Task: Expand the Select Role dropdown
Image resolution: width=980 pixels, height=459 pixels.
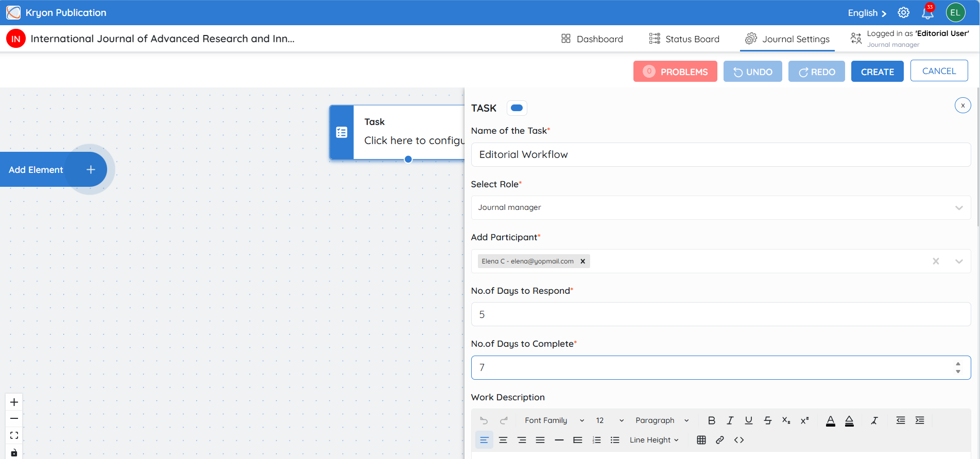Action: coord(959,208)
